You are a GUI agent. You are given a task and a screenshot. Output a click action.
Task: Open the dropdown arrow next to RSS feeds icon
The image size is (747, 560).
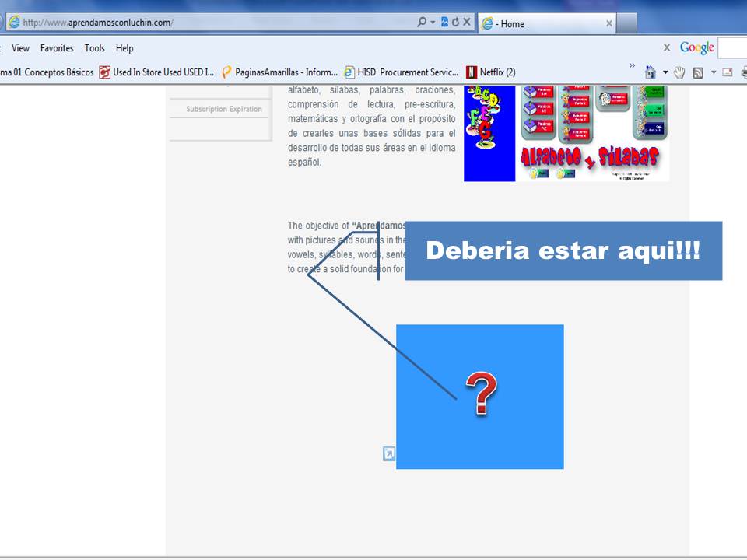click(714, 72)
